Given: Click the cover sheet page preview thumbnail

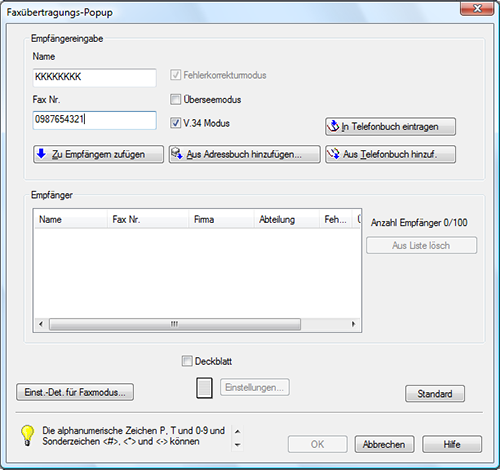Looking at the screenshot, I should (x=204, y=388).
